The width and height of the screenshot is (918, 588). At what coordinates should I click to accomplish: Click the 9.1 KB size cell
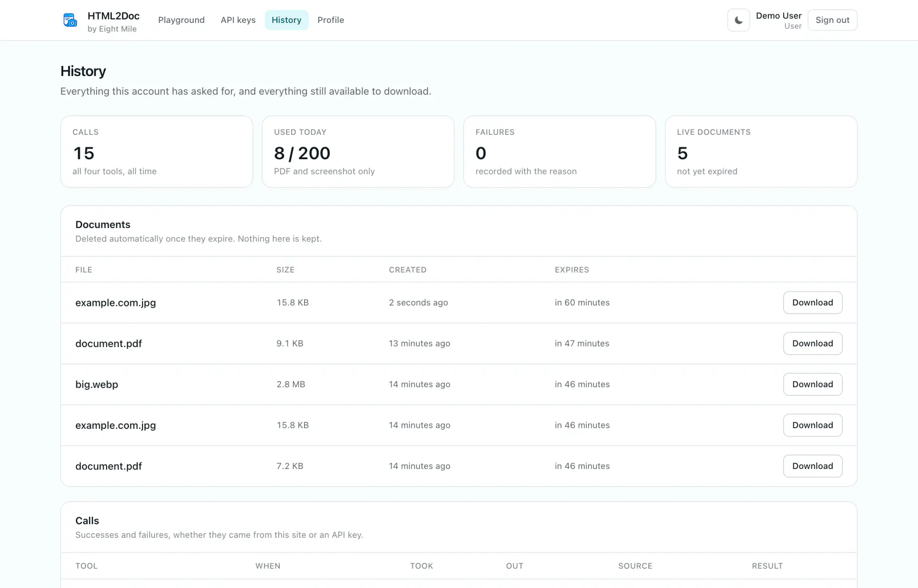click(x=290, y=343)
